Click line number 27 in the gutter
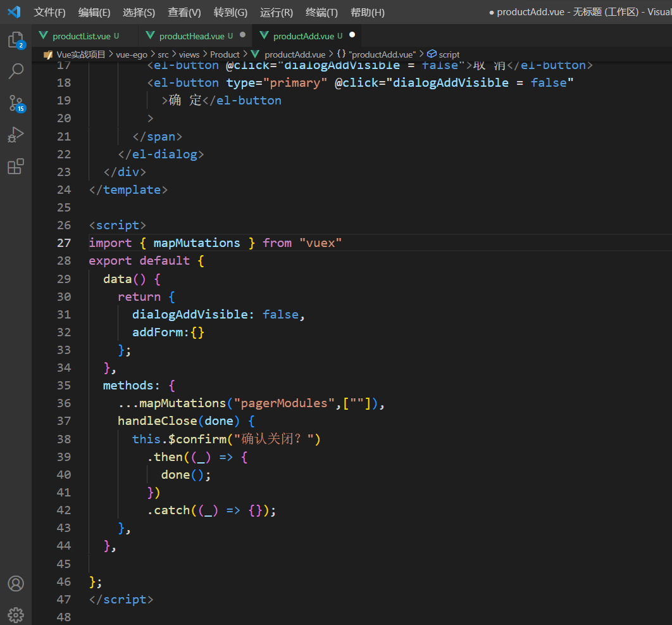The image size is (672, 625). point(64,243)
